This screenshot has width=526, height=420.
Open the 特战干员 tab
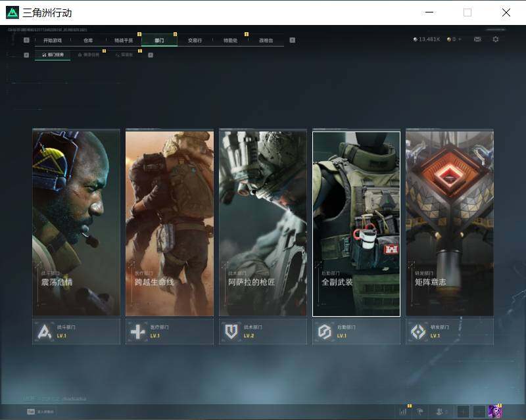[x=124, y=40]
